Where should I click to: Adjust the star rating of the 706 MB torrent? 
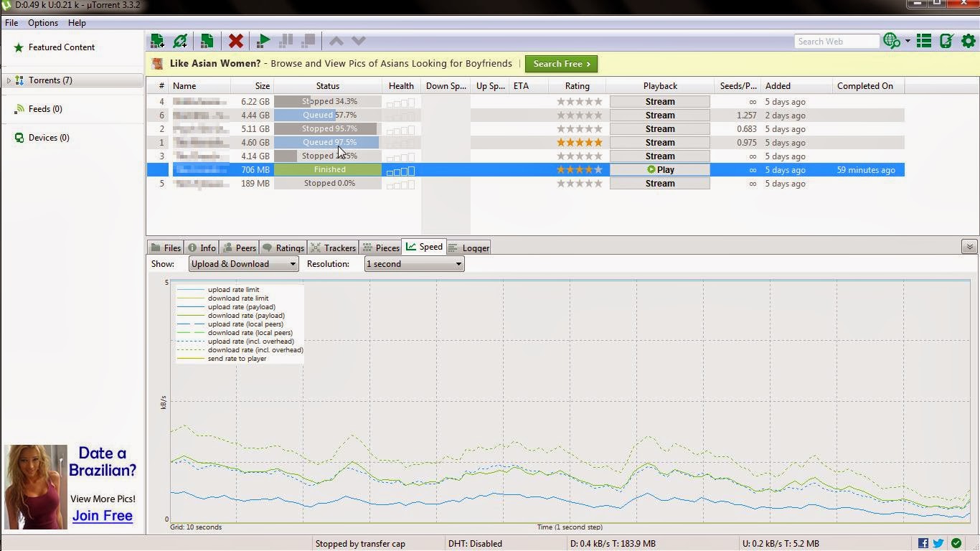click(x=580, y=170)
